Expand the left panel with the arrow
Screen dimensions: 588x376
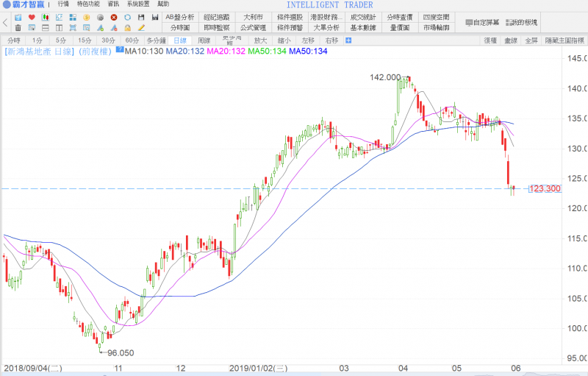pos(5,23)
